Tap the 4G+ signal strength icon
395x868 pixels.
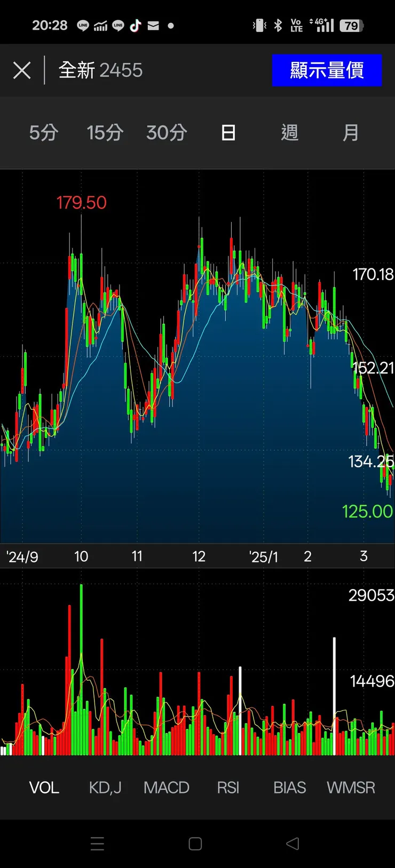322,25
